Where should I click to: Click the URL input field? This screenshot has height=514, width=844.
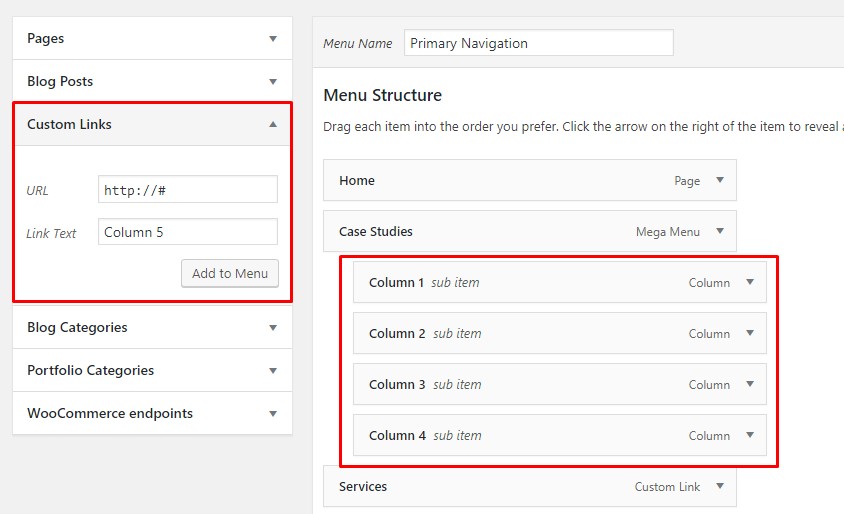188,190
